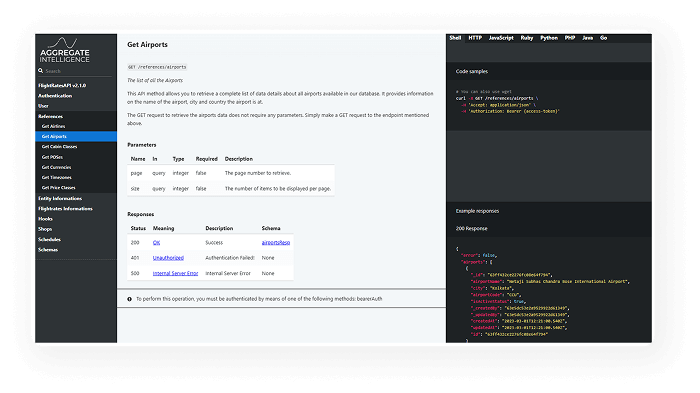700x393 pixels.
Task: Switch to the Python code tab
Action: click(x=549, y=38)
